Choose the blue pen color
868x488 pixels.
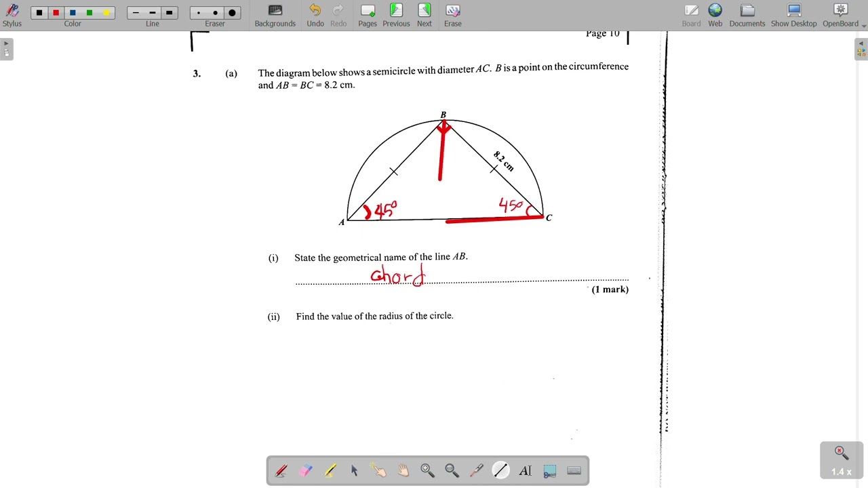click(73, 13)
